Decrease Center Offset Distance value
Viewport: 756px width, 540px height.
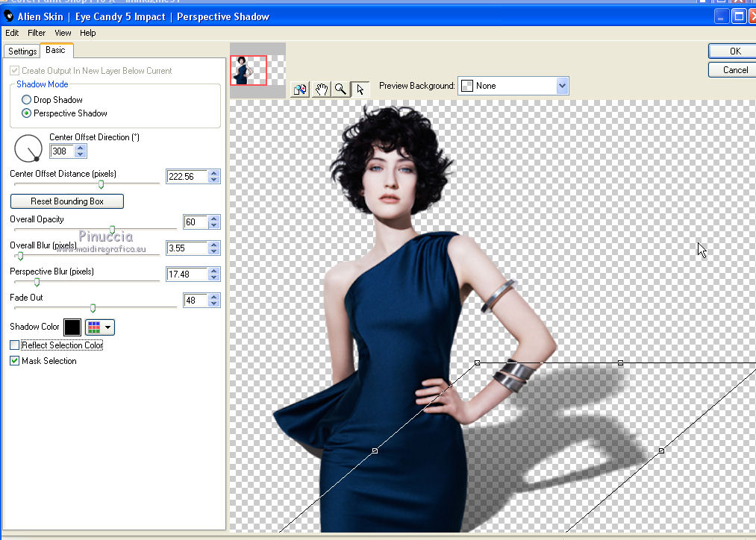(214, 180)
